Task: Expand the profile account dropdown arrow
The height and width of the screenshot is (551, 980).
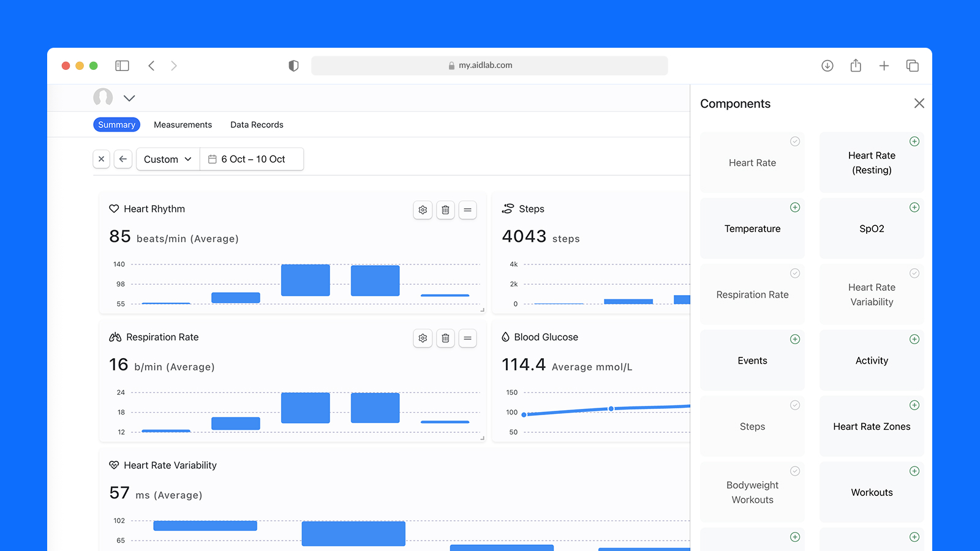Action: (x=129, y=98)
